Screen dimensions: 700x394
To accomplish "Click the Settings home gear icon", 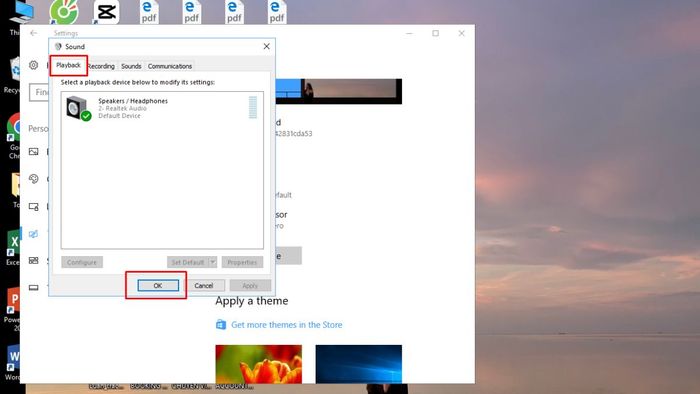I will point(33,65).
